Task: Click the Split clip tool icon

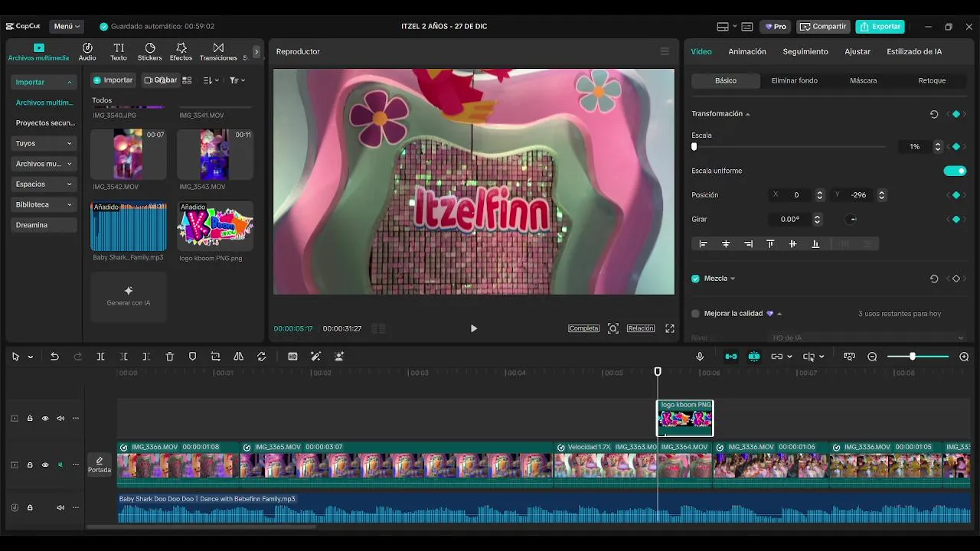Action: pyautogui.click(x=100, y=357)
